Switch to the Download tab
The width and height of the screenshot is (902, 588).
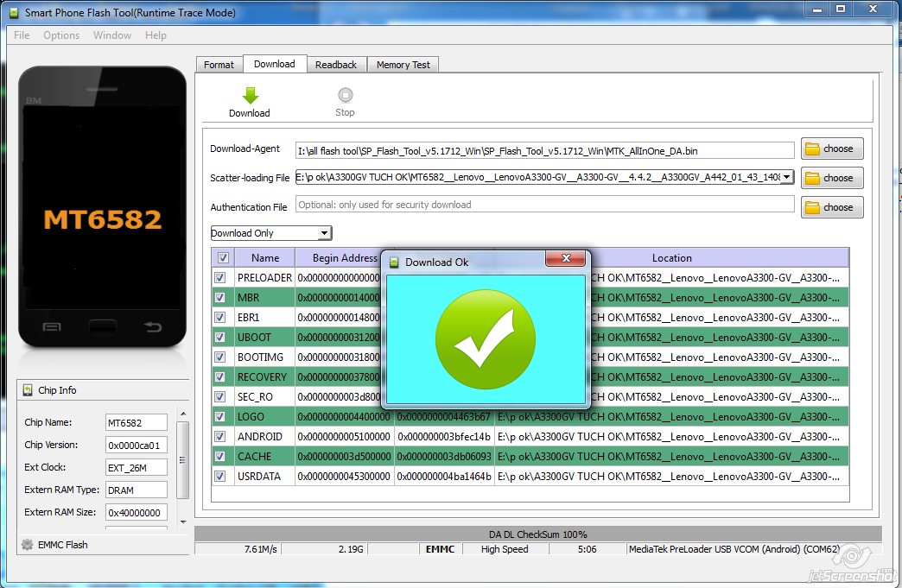tap(275, 64)
